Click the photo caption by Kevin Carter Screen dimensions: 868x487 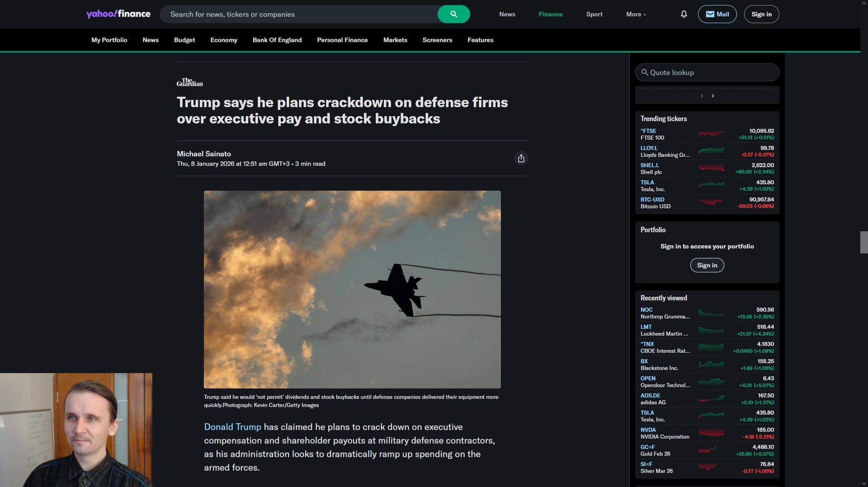coord(351,401)
